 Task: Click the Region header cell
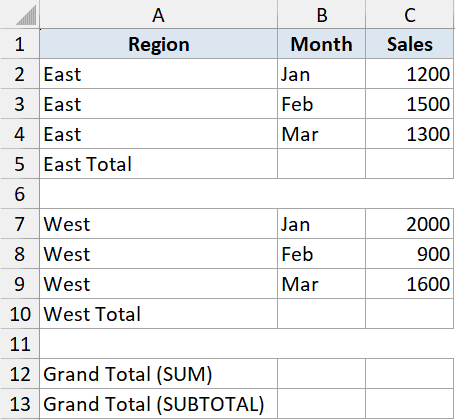158,44
